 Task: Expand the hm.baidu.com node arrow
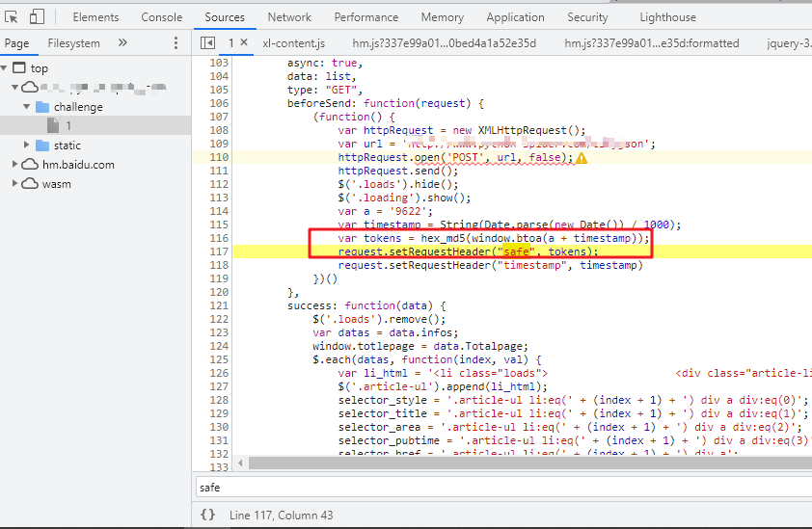15,164
